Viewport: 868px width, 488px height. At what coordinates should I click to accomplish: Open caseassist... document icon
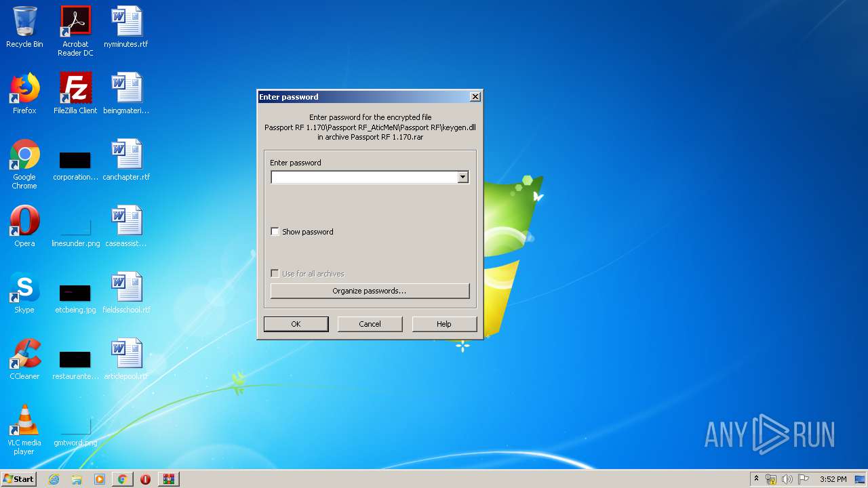point(126,227)
